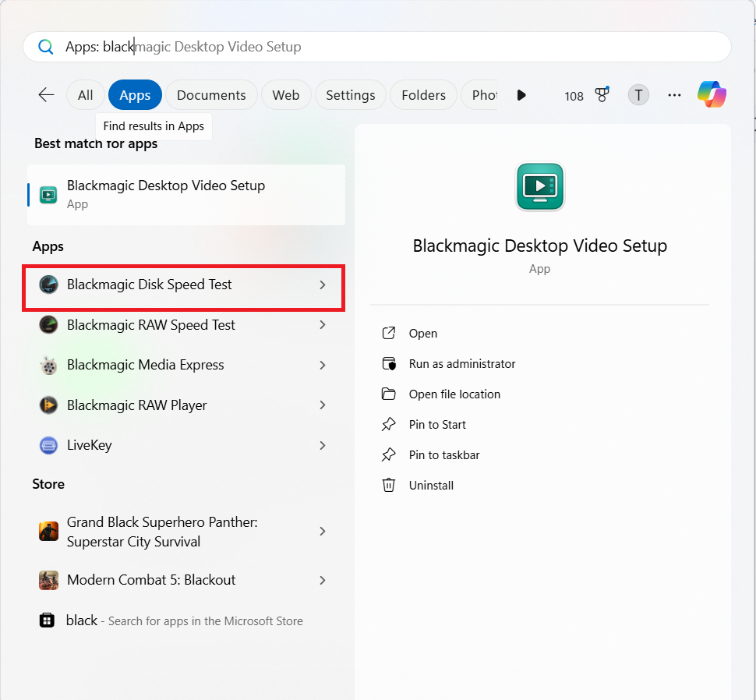Image resolution: width=756 pixels, height=700 pixels.
Task: Open the Blackmagic RAW Player icon
Action: coord(48,405)
